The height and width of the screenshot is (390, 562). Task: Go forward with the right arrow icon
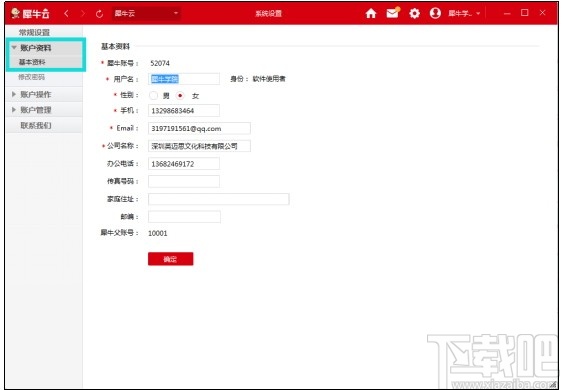tap(83, 14)
